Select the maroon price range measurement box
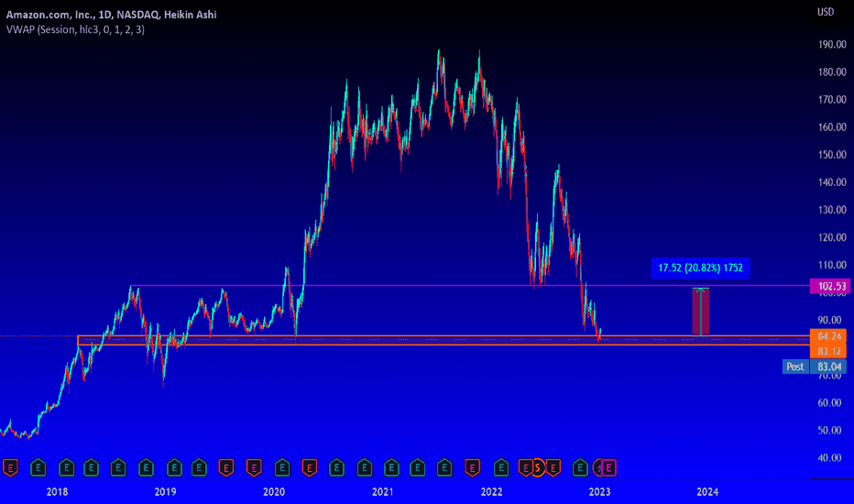This screenshot has width=854, height=504. click(701, 312)
